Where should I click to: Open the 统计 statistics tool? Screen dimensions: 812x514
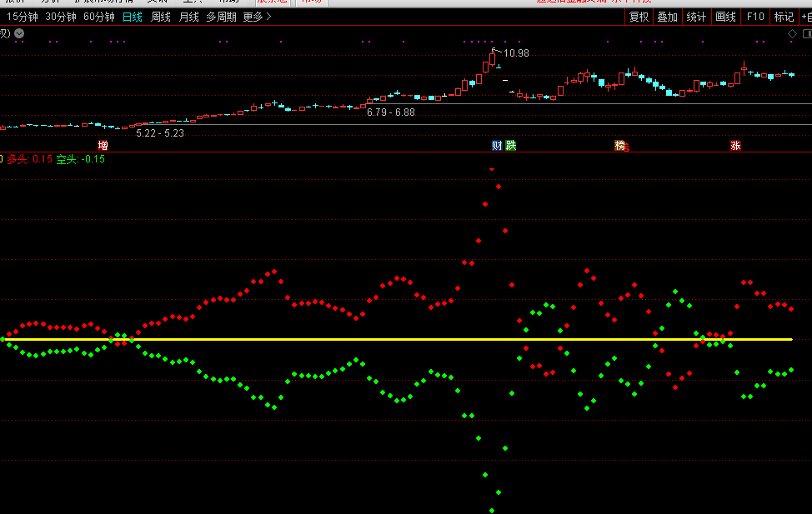[696, 17]
